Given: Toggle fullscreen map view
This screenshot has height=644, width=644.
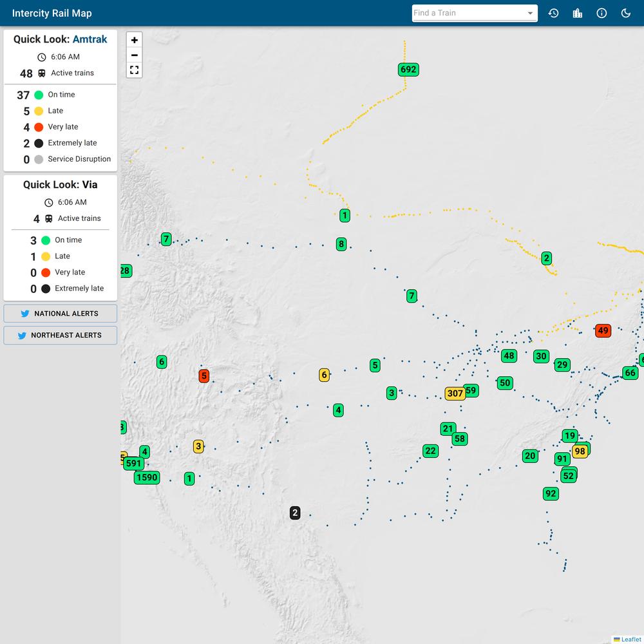Looking at the screenshot, I should 135,70.
